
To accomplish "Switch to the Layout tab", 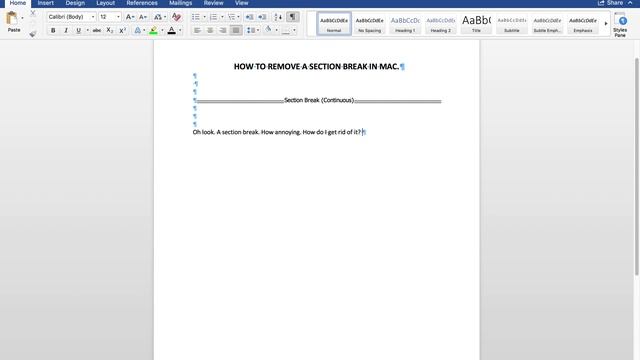I will point(105,3).
